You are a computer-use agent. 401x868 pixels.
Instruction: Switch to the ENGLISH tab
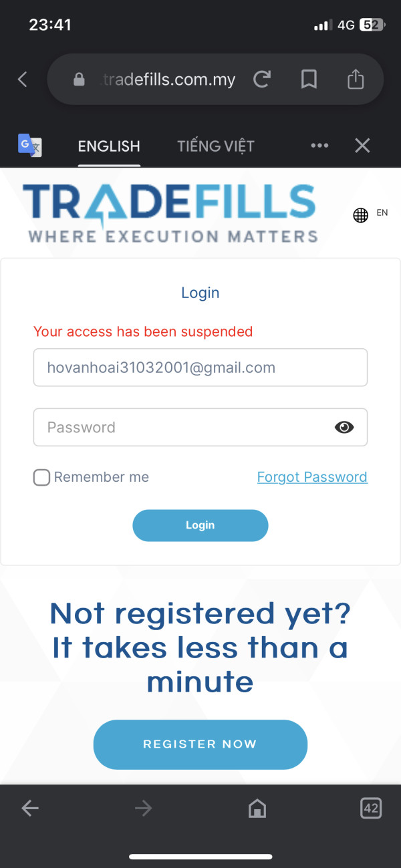[x=109, y=146]
